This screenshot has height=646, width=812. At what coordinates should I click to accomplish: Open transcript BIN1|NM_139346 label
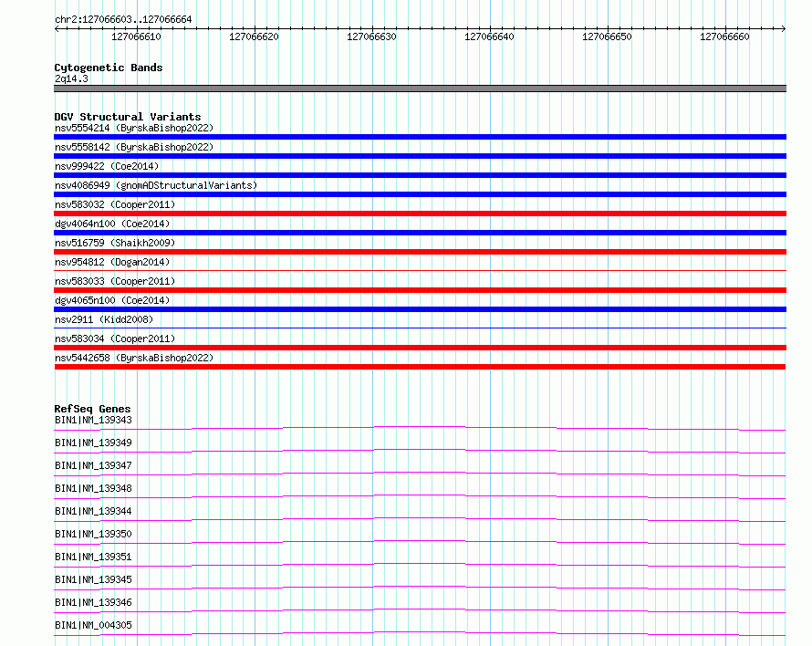tap(93, 602)
